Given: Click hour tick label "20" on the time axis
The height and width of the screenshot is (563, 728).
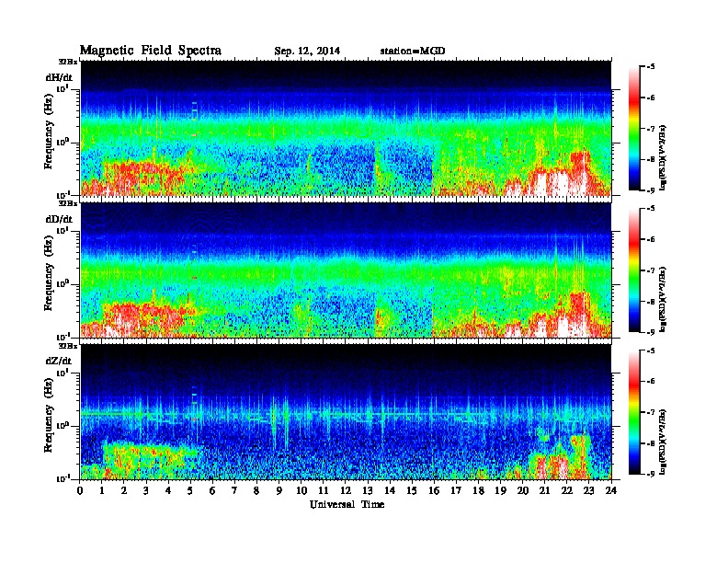Looking at the screenshot, I should [x=522, y=490].
